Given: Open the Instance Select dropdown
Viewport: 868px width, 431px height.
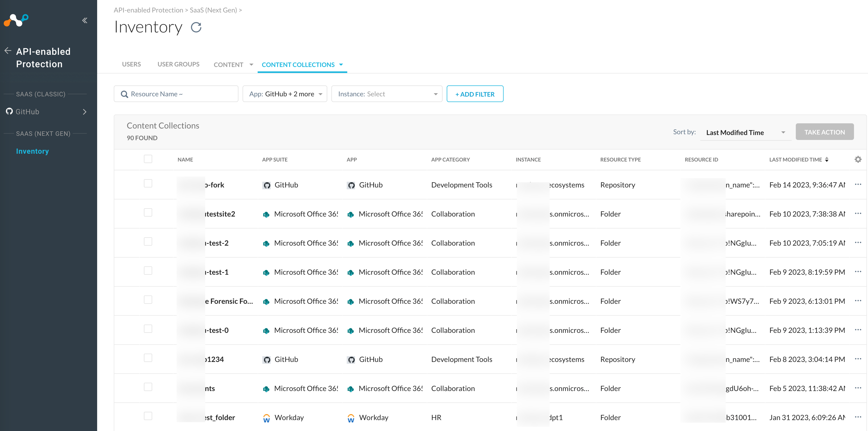Looking at the screenshot, I should point(387,94).
